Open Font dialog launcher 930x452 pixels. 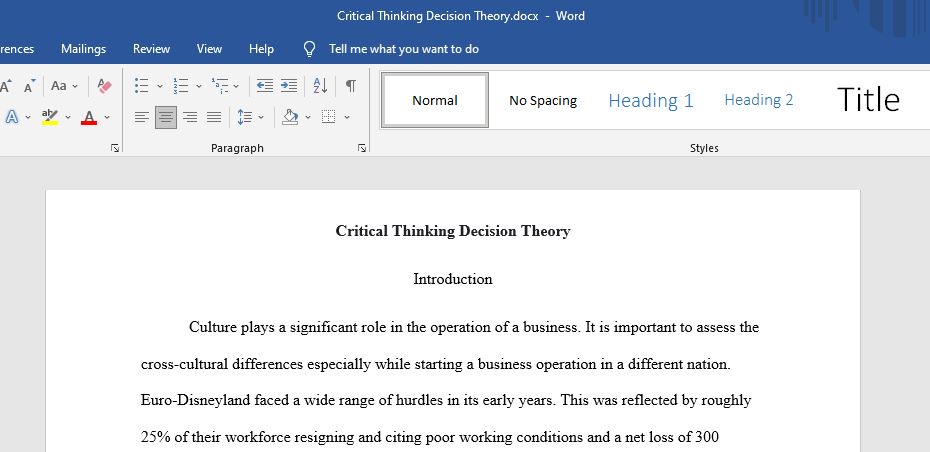(115, 148)
